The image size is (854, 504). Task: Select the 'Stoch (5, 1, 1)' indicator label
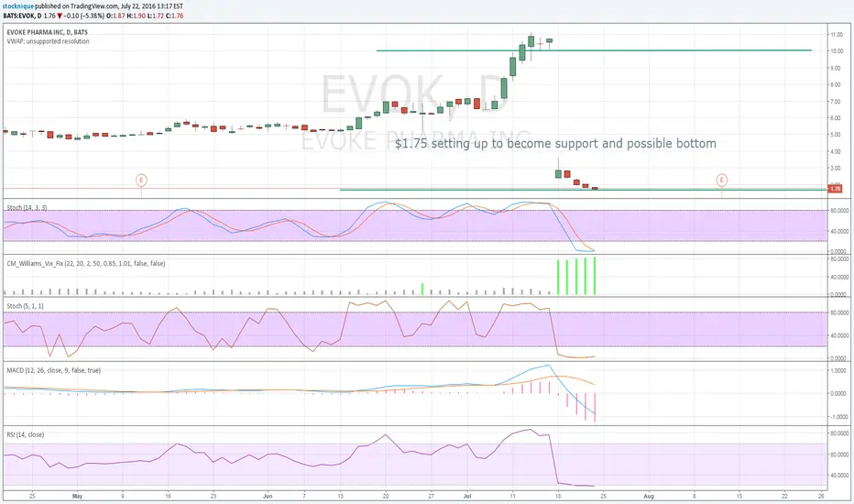coord(25,306)
